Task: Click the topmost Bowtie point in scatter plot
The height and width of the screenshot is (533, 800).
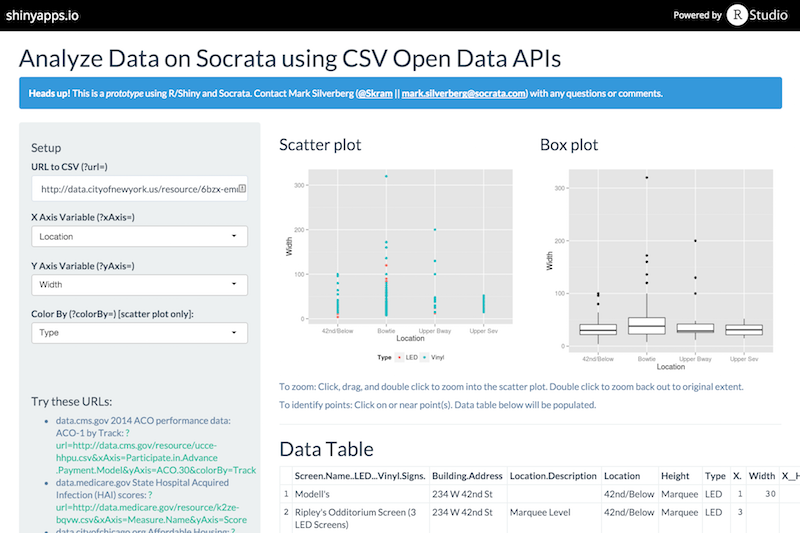Action: (386, 177)
